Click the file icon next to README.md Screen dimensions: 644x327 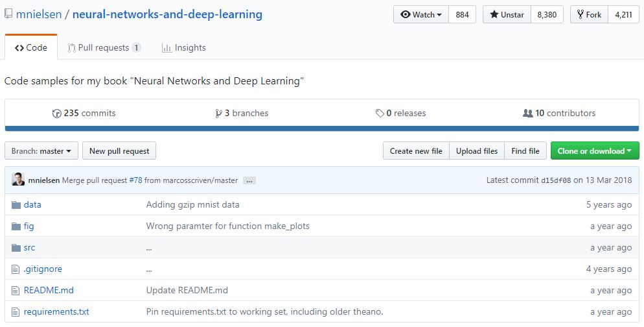(x=16, y=291)
